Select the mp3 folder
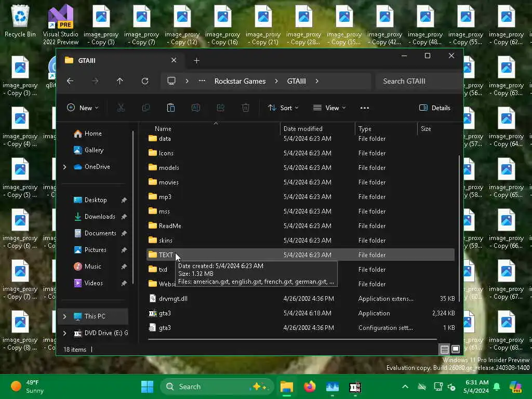 (301, 197)
